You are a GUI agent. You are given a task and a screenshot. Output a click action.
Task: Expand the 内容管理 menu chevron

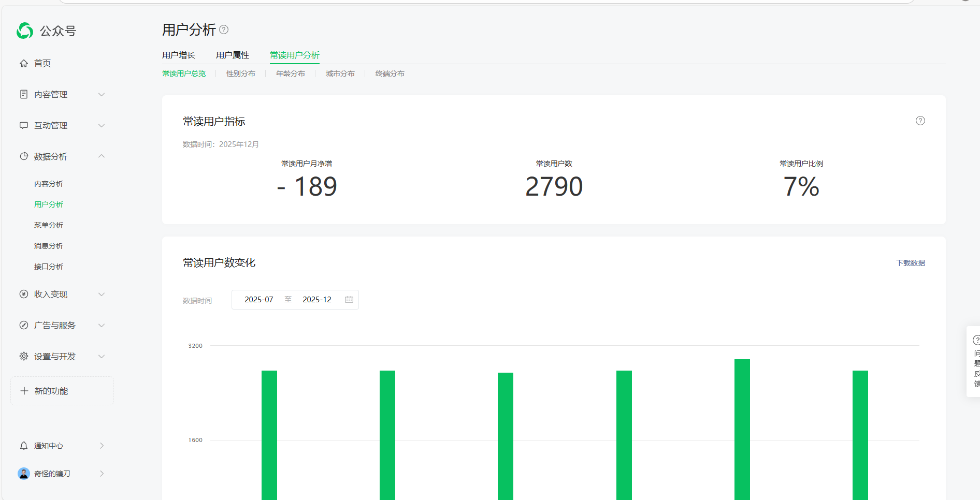pyautogui.click(x=102, y=94)
